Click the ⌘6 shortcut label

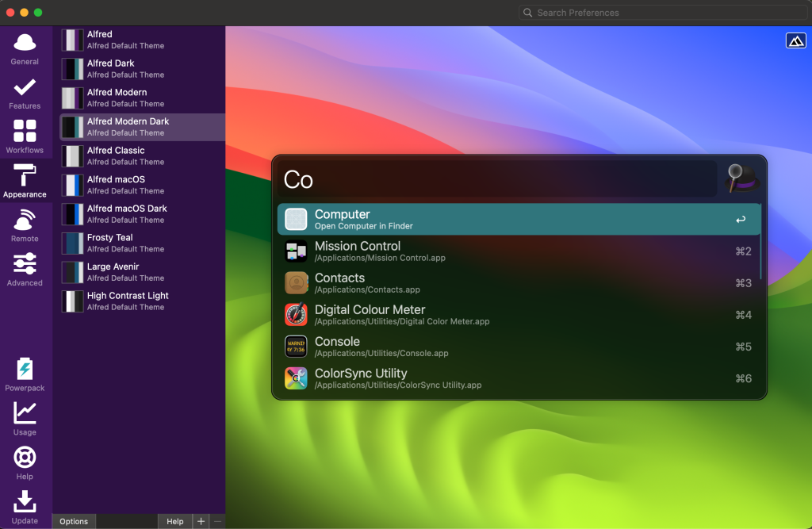pos(743,378)
